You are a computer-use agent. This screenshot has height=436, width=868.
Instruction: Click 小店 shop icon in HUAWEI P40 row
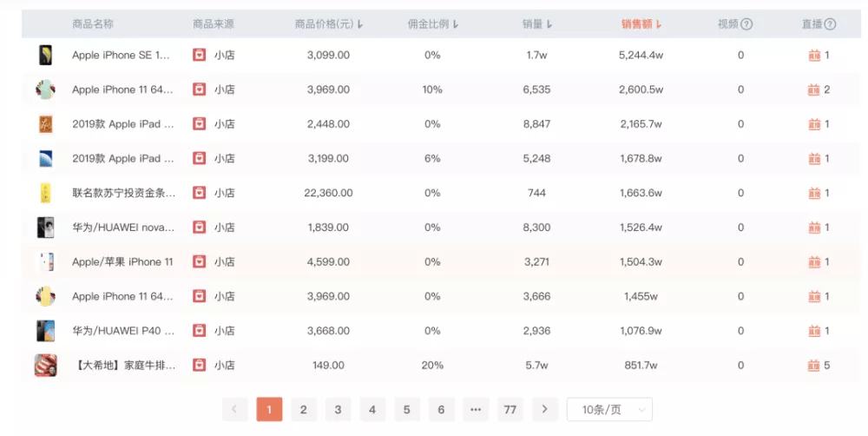200,330
